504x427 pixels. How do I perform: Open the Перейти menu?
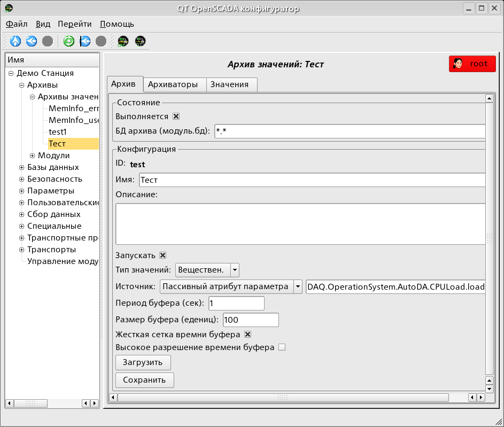click(x=74, y=24)
